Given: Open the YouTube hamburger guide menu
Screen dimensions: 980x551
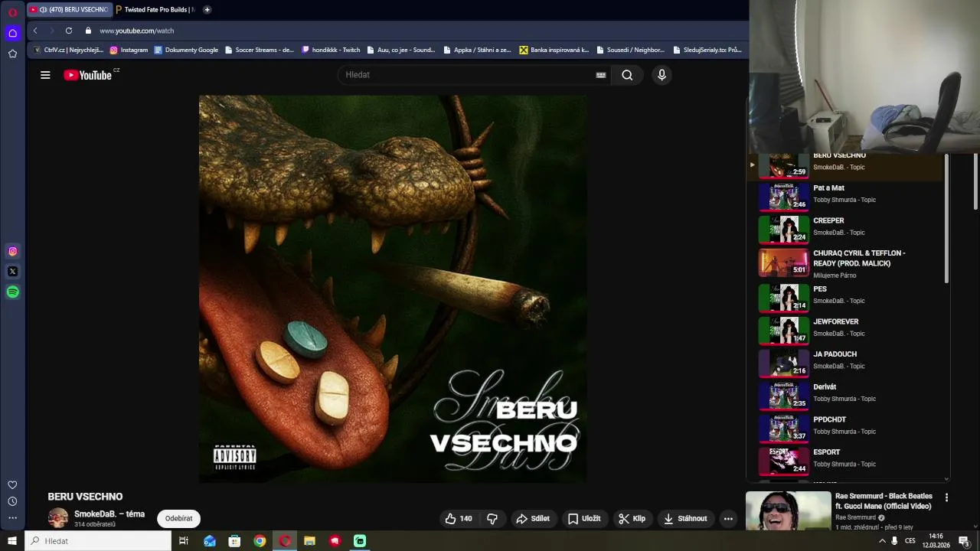Looking at the screenshot, I should [x=45, y=75].
